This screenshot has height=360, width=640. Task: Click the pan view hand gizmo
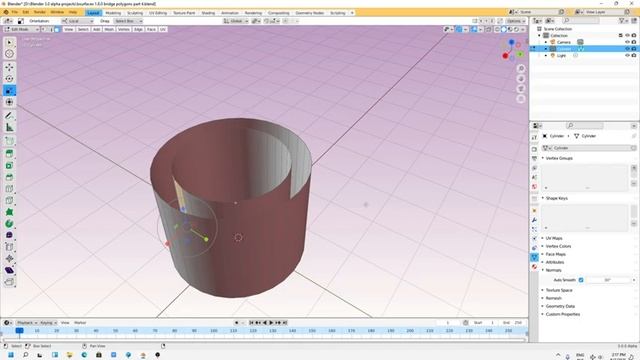tap(521, 79)
